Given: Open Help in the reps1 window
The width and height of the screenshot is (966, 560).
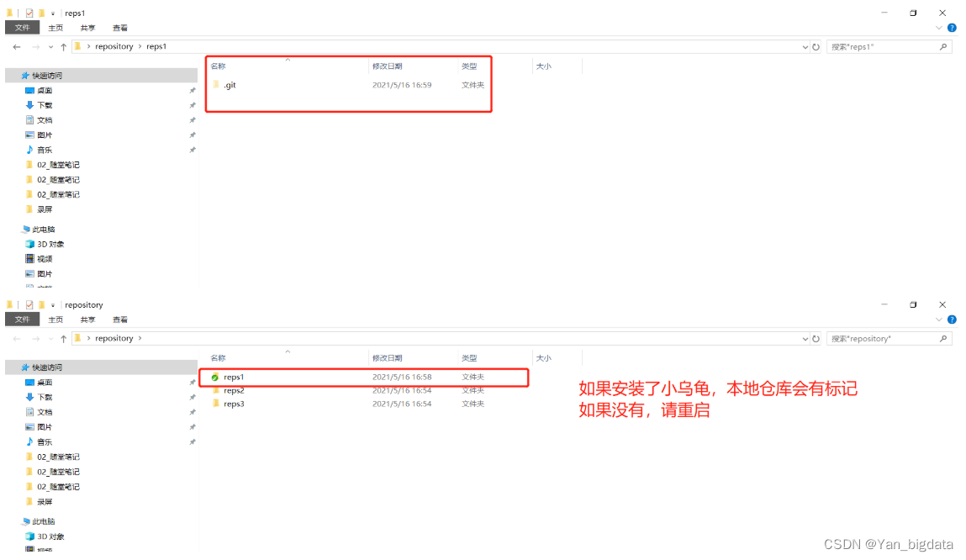Looking at the screenshot, I should (952, 28).
